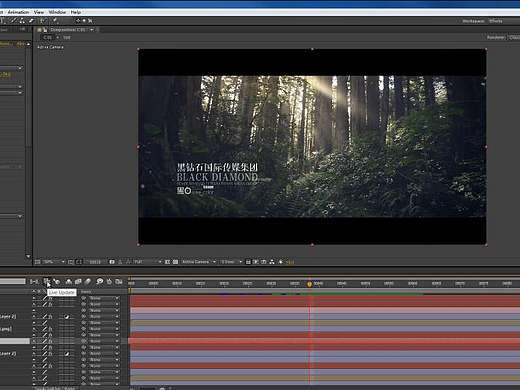Enable Motion Blur for the composition

pyautogui.click(x=88, y=282)
